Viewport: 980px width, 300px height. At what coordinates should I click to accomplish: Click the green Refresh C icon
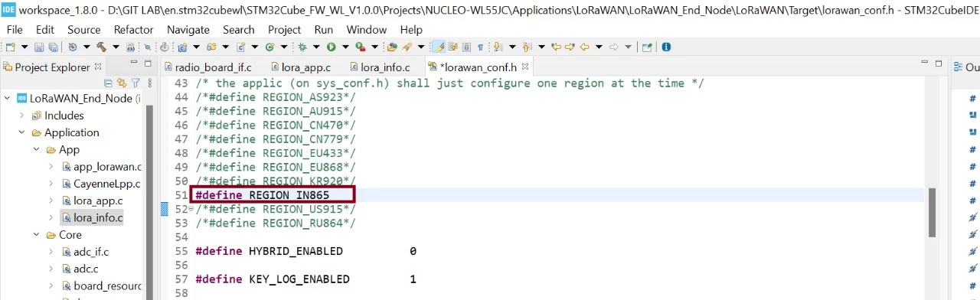point(269,47)
